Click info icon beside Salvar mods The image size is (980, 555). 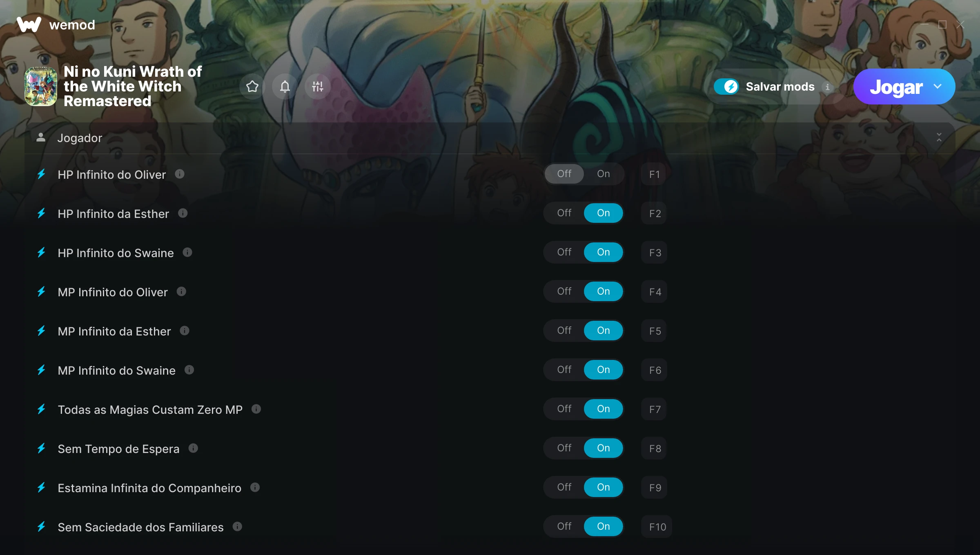point(827,87)
